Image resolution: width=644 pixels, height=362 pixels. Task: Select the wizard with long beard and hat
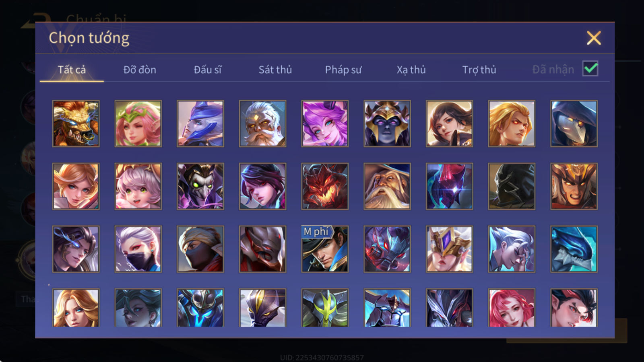(387, 186)
